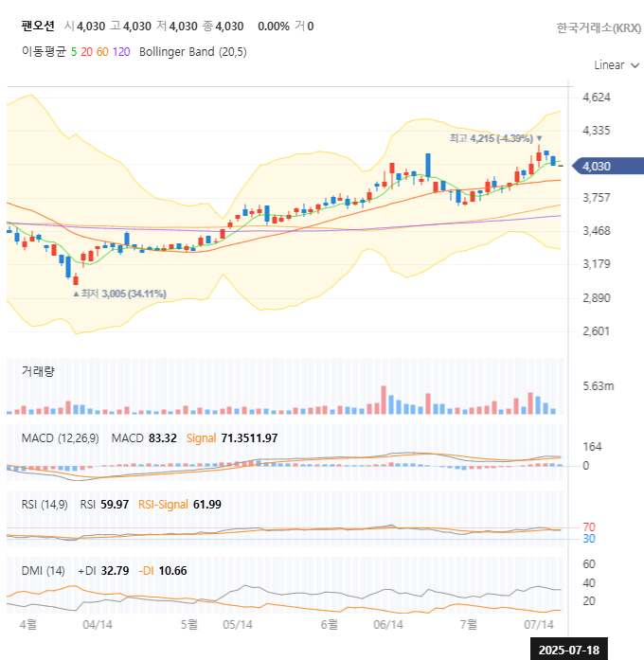Click the 06/14 date axis label
Image resolution: width=644 pixels, height=660 pixels.
pos(388,625)
